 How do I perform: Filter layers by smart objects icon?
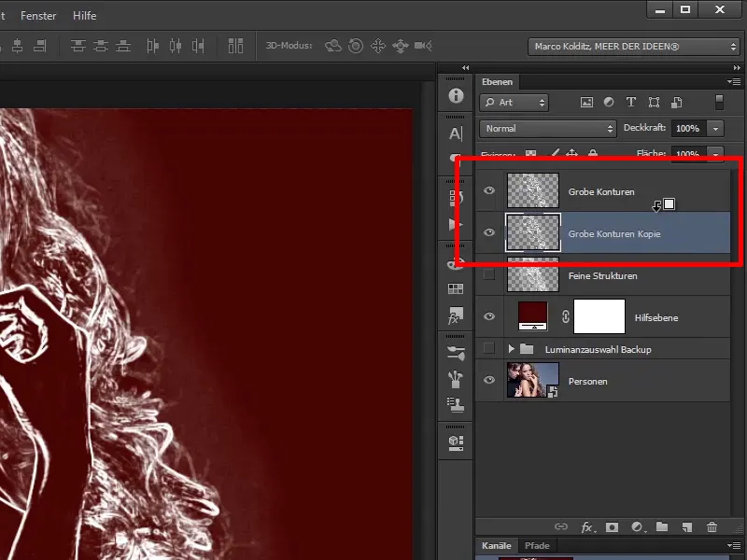pyautogui.click(x=676, y=102)
